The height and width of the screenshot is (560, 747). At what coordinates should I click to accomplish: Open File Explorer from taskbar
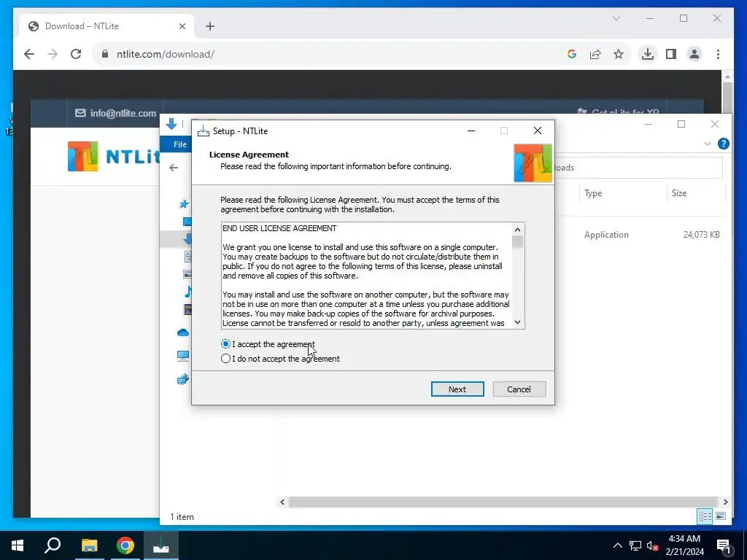[89, 545]
